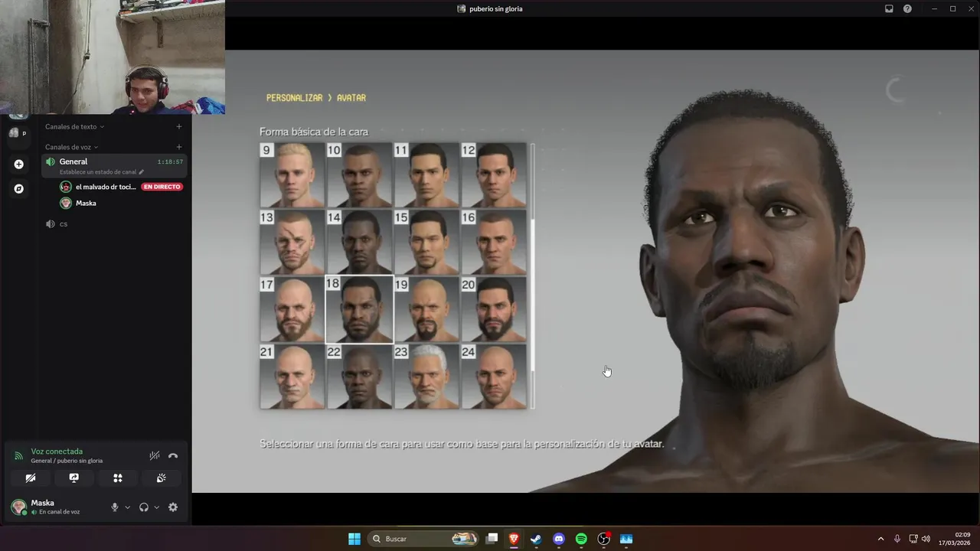
Task: Click the system tray microphone icon
Action: (x=897, y=539)
